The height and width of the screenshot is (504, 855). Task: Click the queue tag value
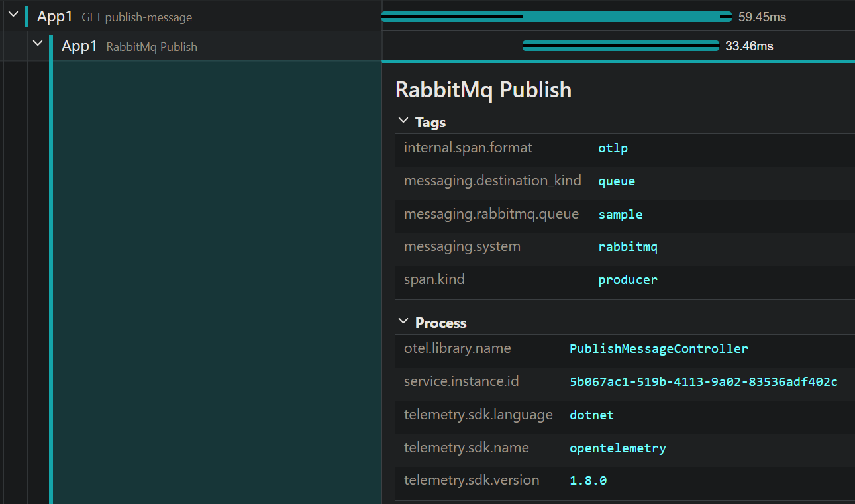coord(617,181)
